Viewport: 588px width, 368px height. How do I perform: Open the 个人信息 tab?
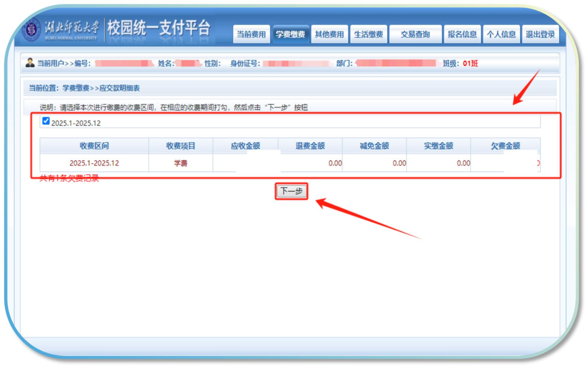[x=501, y=34]
